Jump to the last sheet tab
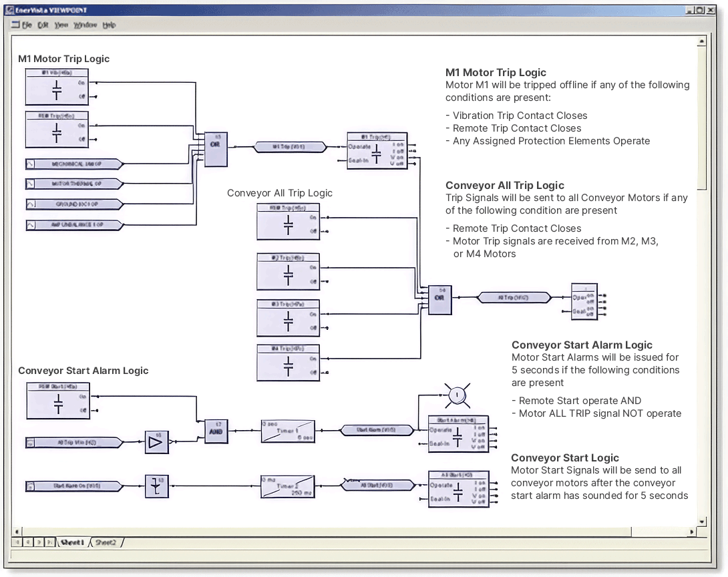 click(x=49, y=542)
